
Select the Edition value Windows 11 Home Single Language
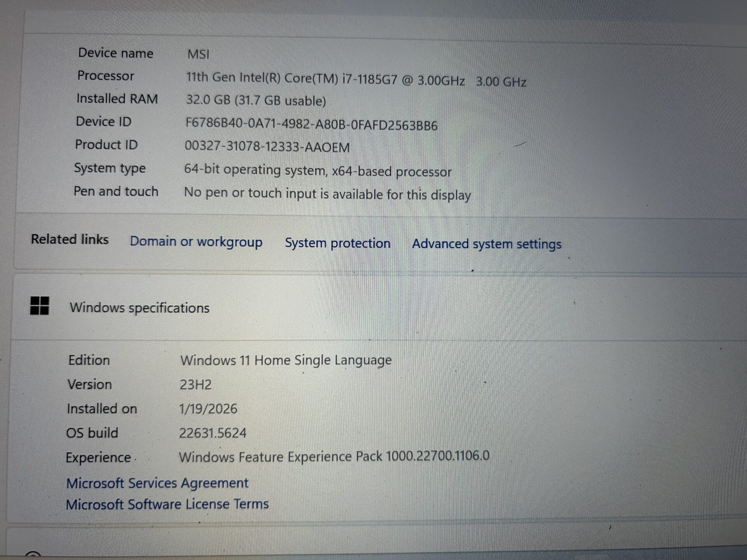pos(286,360)
